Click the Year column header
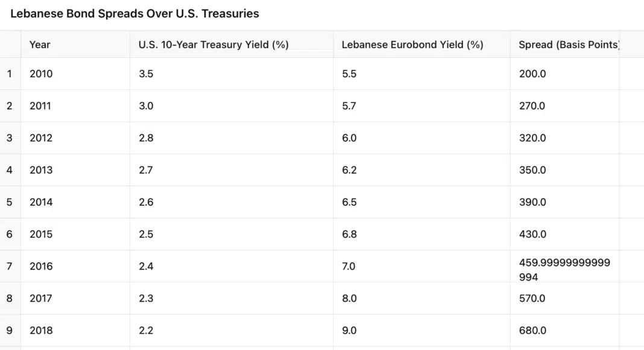The image size is (644, 350). pyautogui.click(x=40, y=45)
